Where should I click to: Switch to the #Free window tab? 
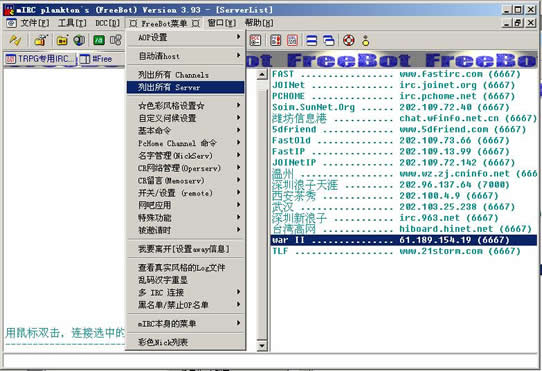click(x=96, y=59)
